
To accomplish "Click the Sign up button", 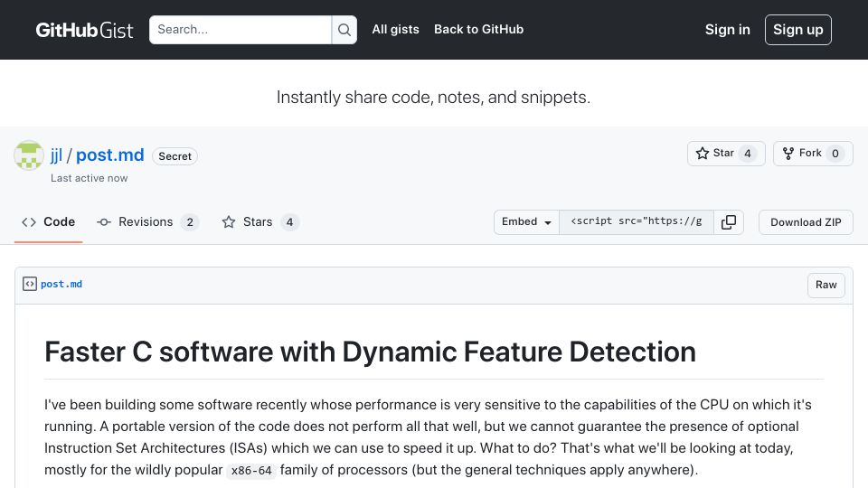I will (797, 30).
